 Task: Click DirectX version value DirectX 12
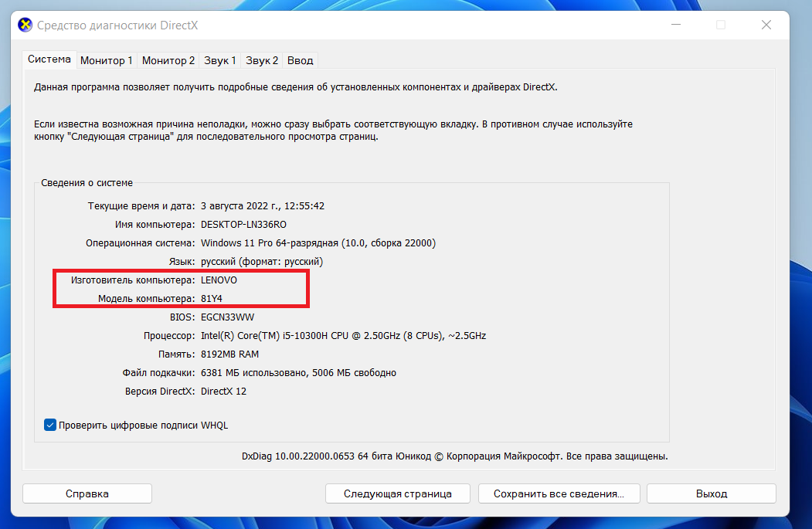223,392
